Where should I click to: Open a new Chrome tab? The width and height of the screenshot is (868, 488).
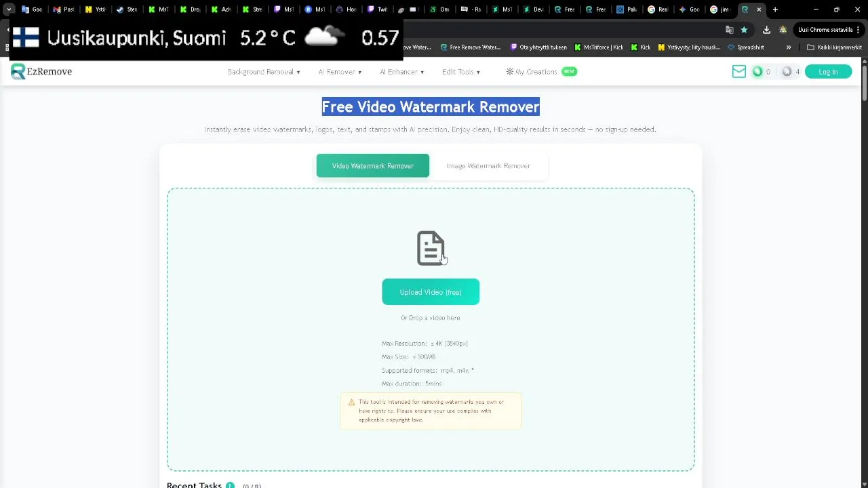coord(775,9)
